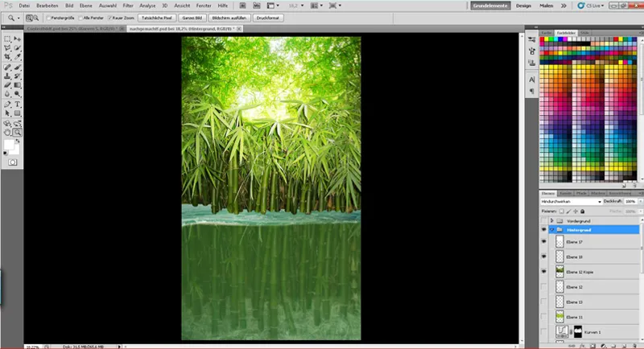Select the Dodge tool

click(17, 94)
